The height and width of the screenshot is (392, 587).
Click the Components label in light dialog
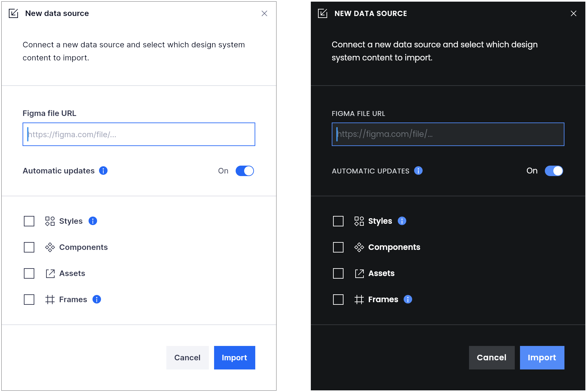[83, 247]
